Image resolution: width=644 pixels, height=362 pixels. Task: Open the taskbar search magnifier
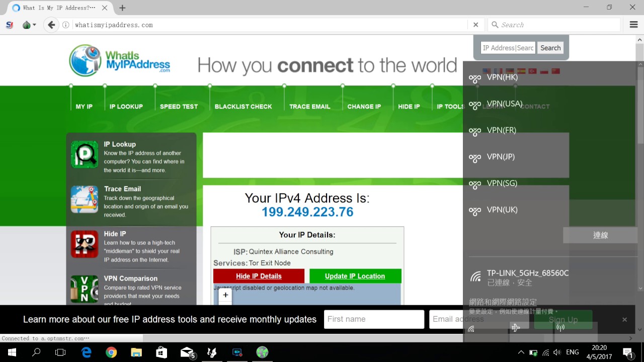click(36, 352)
